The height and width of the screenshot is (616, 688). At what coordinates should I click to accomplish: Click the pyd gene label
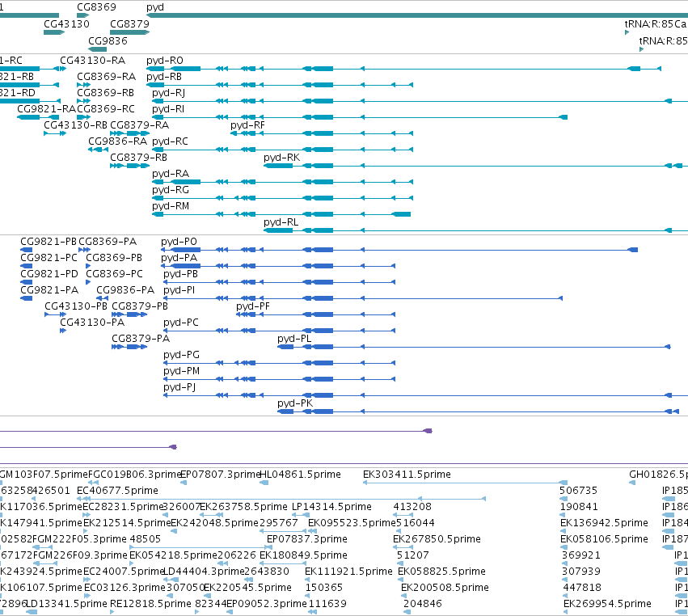coord(155,7)
